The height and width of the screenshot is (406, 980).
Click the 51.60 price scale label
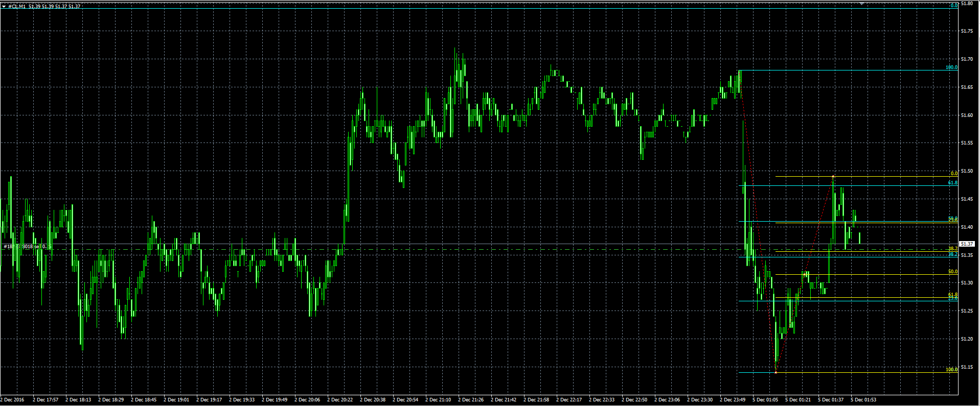point(967,115)
